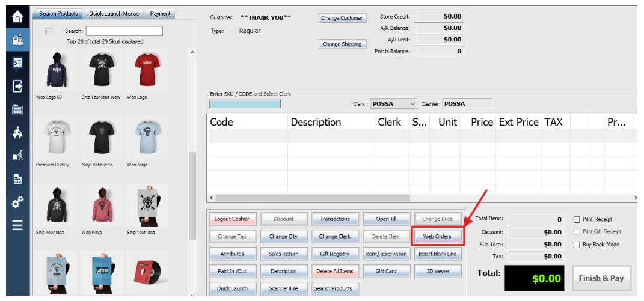
Task: Click the Web Orders button
Action: pyautogui.click(x=437, y=236)
